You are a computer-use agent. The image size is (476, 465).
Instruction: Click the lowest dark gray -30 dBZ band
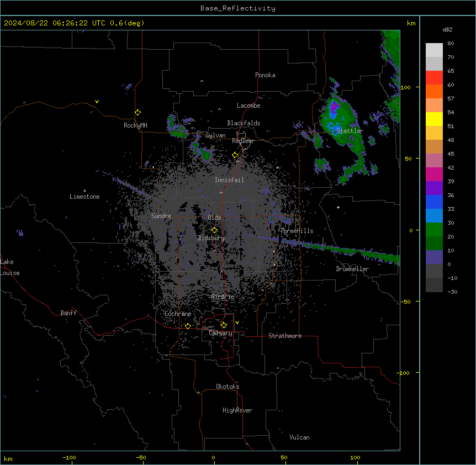(x=434, y=285)
